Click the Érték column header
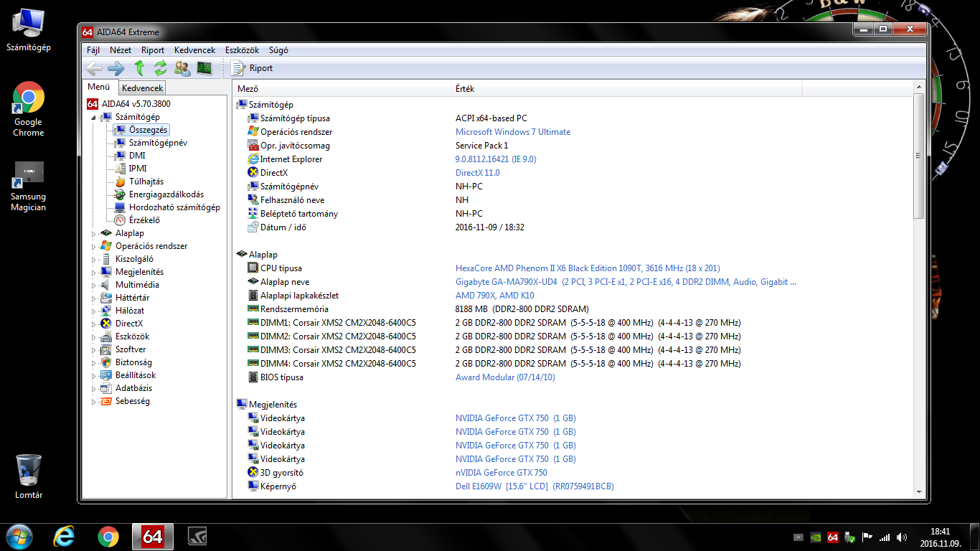The width and height of the screenshot is (980, 551). click(x=626, y=89)
